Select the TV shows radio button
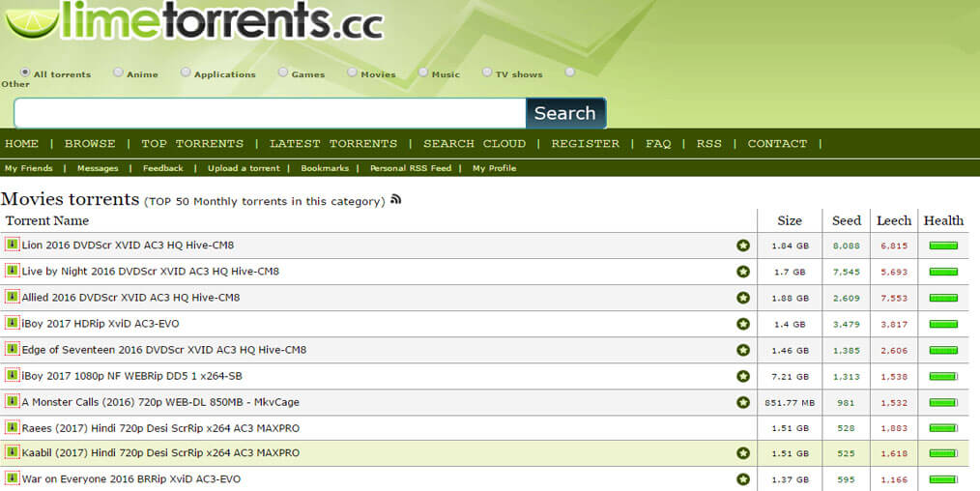This screenshot has height=491, width=980. (x=487, y=72)
